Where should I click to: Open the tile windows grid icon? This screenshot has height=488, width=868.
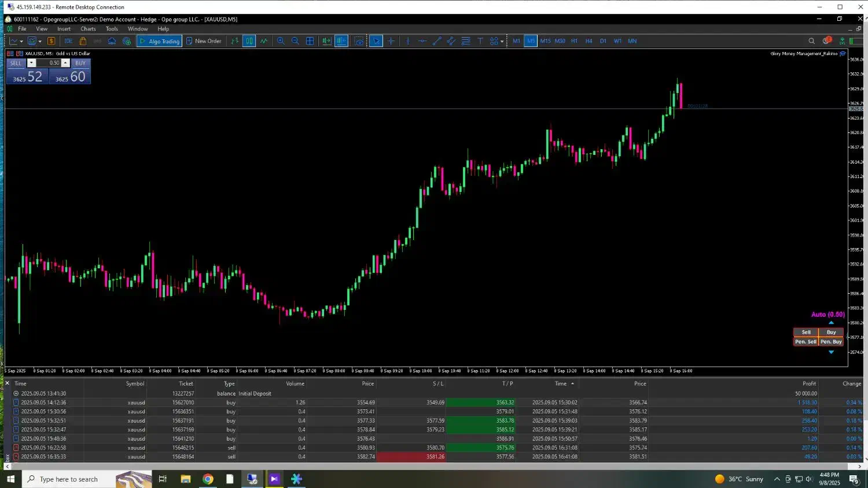(x=310, y=41)
